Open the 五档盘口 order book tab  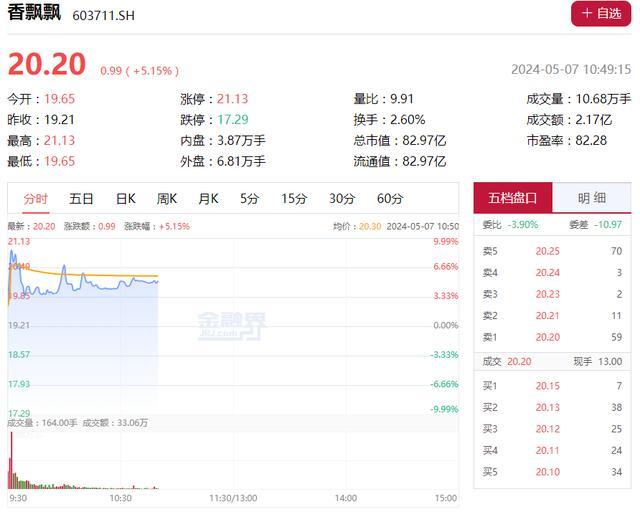[x=512, y=198]
